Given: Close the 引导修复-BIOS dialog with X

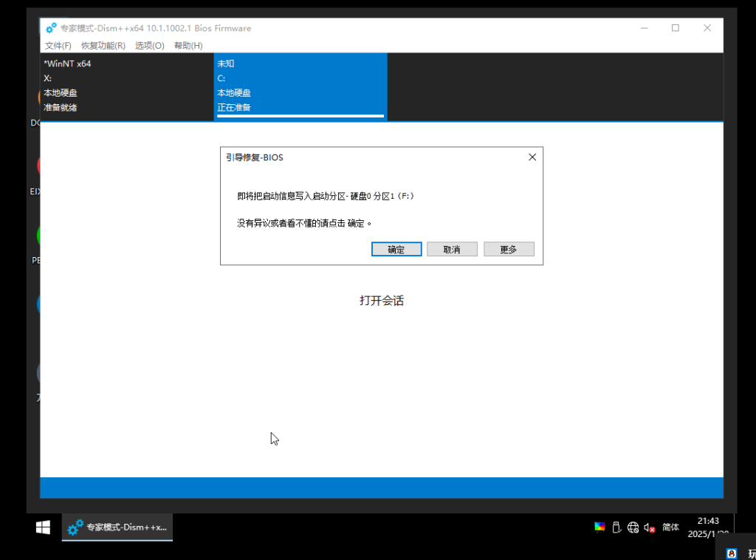Looking at the screenshot, I should coord(532,157).
